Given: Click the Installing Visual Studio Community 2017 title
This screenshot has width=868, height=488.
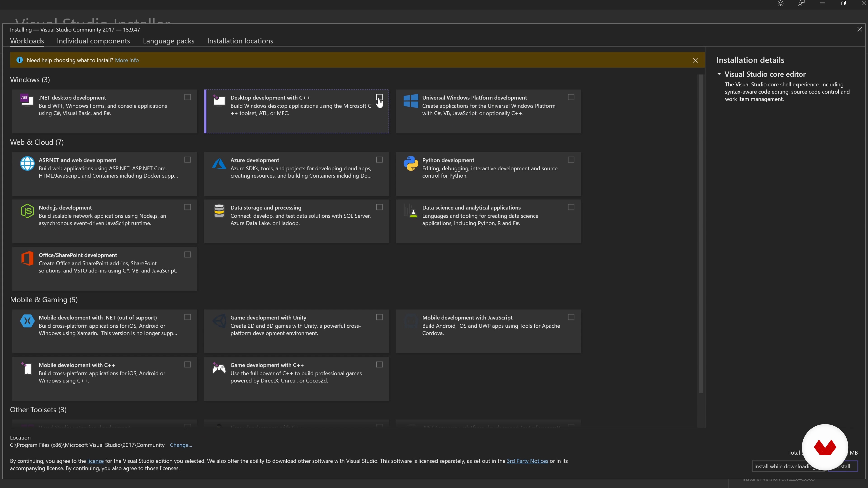Looking at the screenshot, I should click(x=75, y=30).
